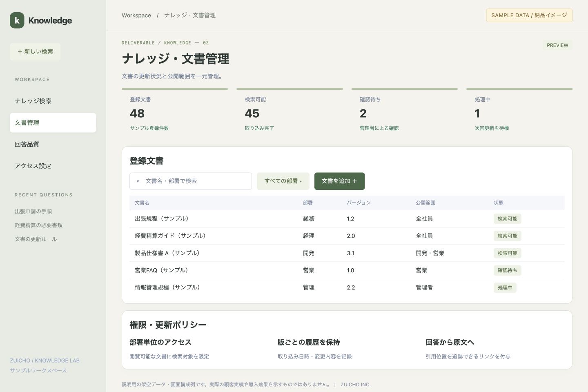Click version 3.1 in the 製品仕様書 A row

pyautogui.click(x=350, y=253)
